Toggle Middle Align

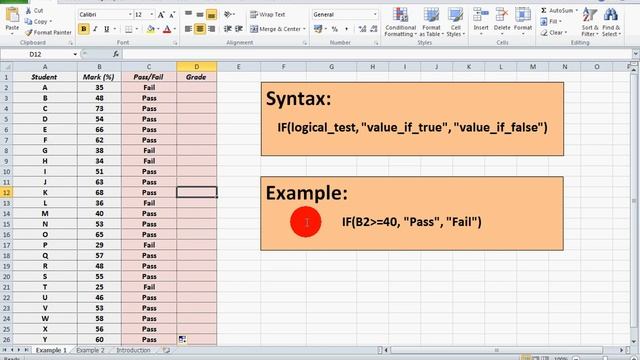tap(200, 15)
